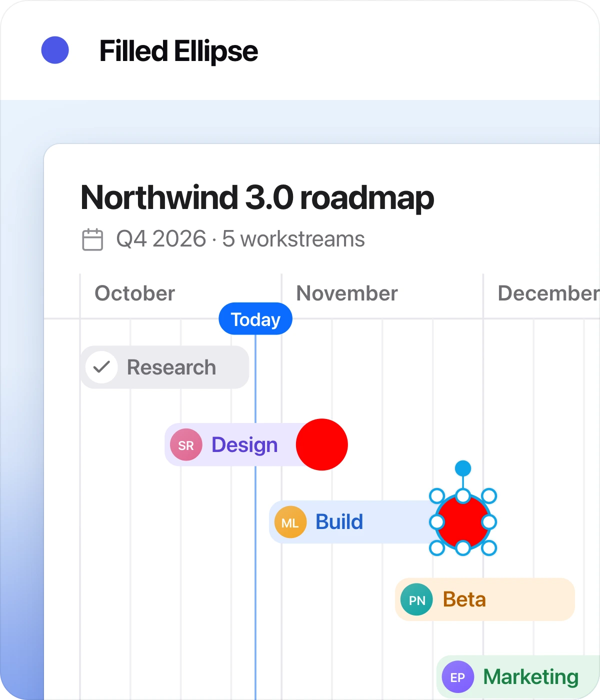Click the rotation handle above selected ellipse
Viewport: 600px width, 700px height.
[x=463, y=468]
